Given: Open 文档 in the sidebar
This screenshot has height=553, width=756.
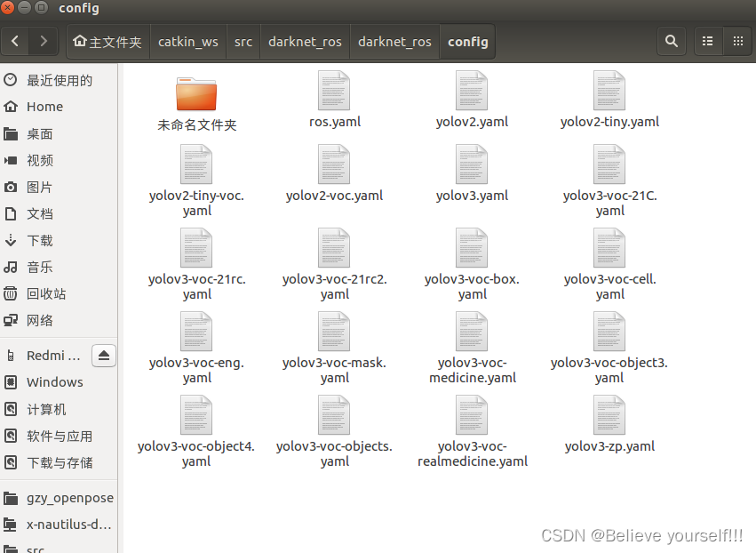Looking at the screenshot, I should pyautogui.click(x=59, y=213).
